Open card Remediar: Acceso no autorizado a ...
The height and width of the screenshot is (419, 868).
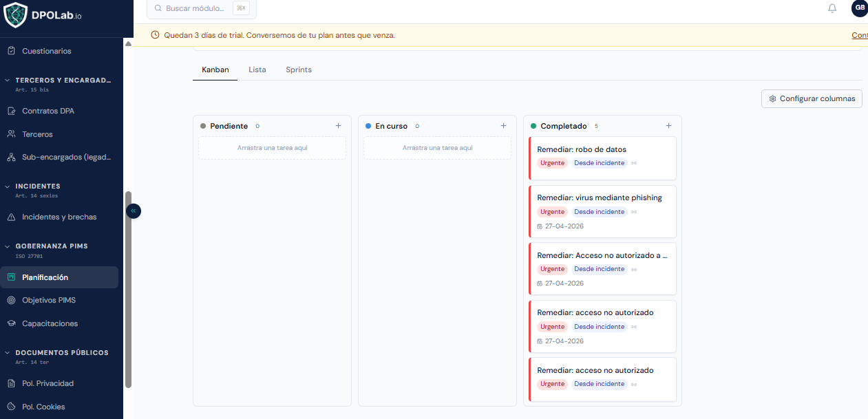[603, 268]
